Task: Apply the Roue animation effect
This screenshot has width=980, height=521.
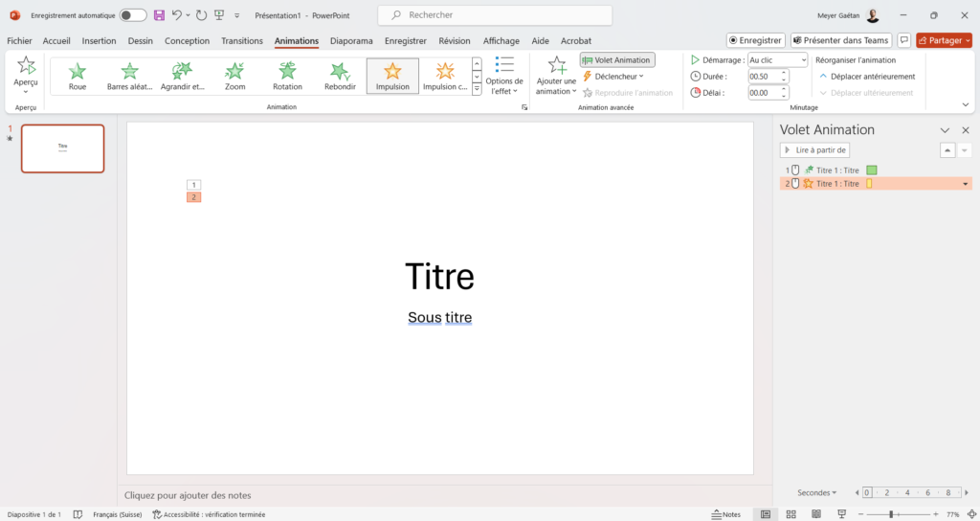Action: pos(78,77)
